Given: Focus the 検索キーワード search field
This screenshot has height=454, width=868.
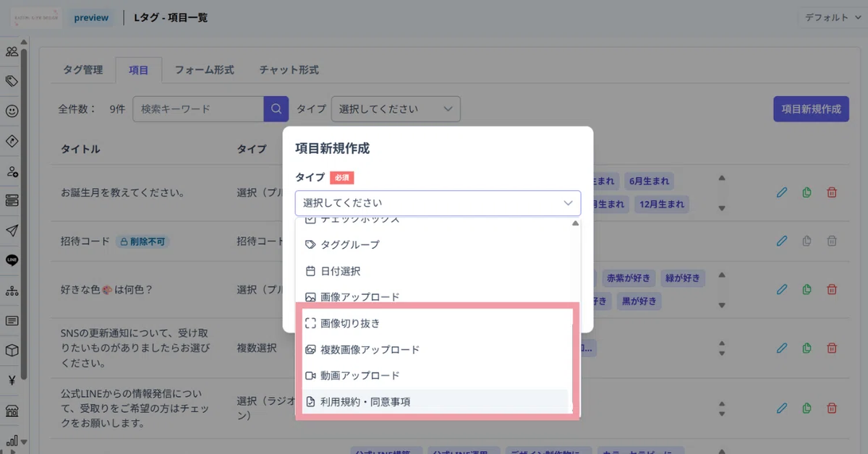Looking at the screenshot, I should click(x=198, y=109).
